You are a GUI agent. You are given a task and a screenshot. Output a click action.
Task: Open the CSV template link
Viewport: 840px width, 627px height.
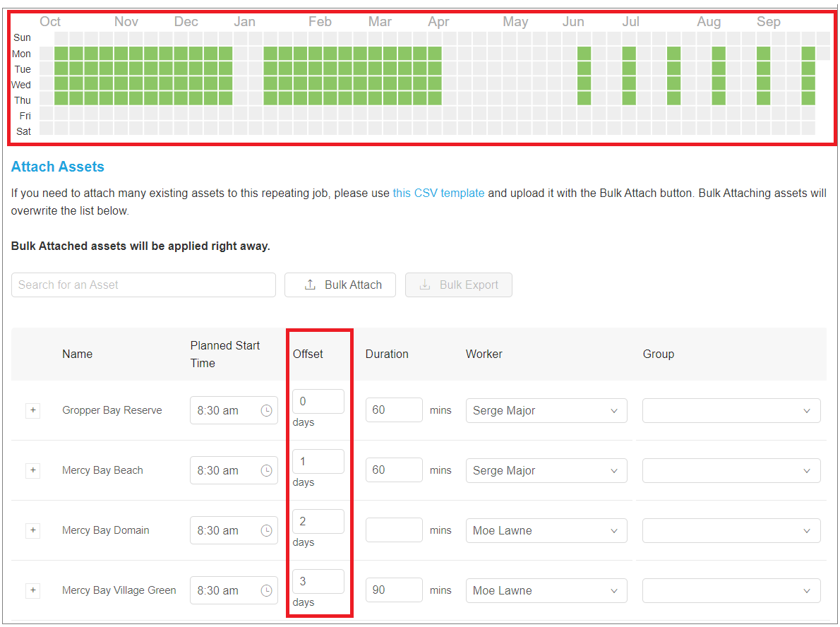click(x=438, y=193)
